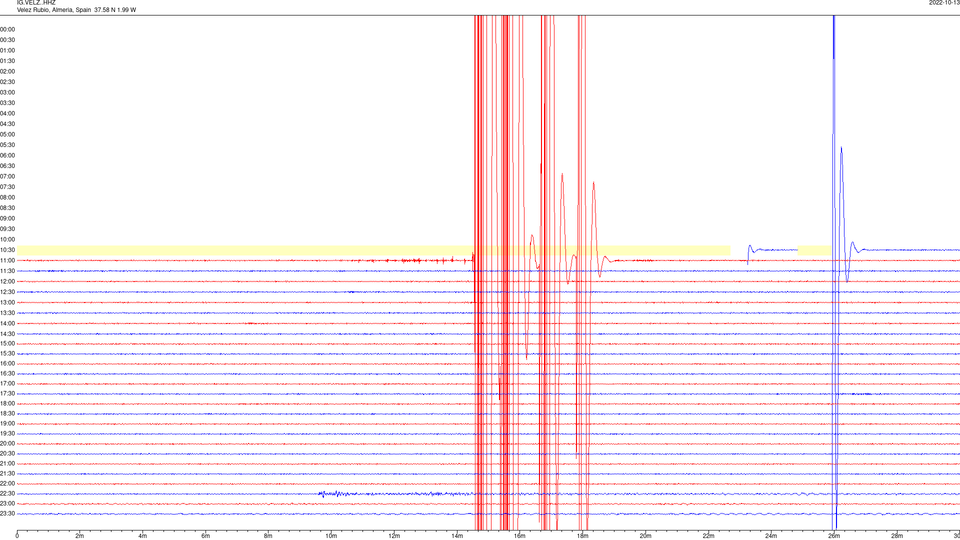Click the 14m axis tick label
Image resolution: width=960 pixels, height=540 pixels.
coord(457,536)
